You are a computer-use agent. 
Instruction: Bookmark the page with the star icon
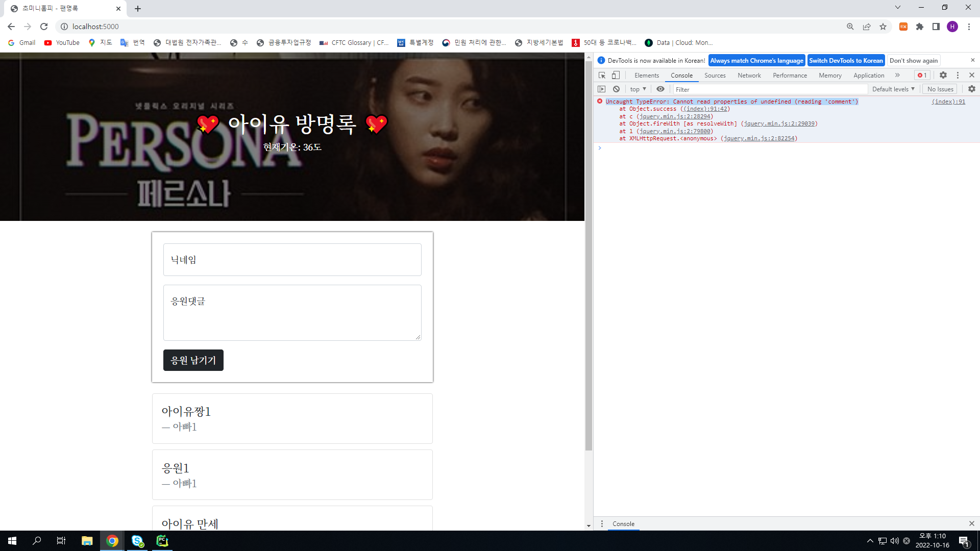point(883,27)
